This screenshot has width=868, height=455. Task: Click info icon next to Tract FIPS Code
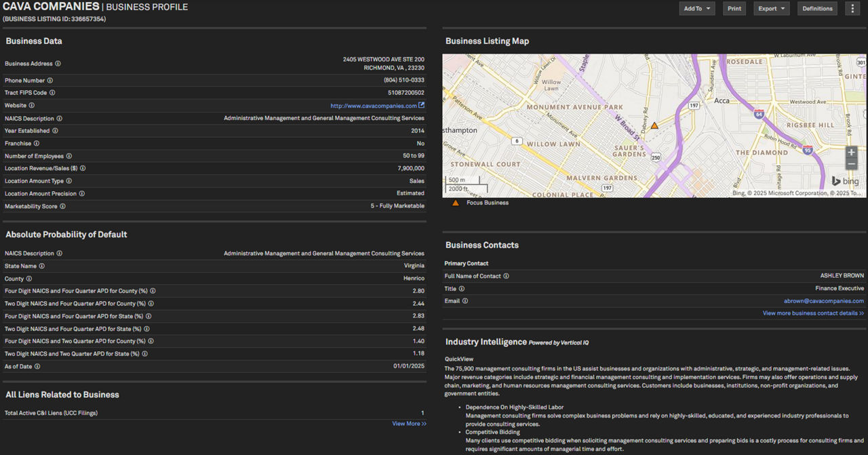[52, 93]
